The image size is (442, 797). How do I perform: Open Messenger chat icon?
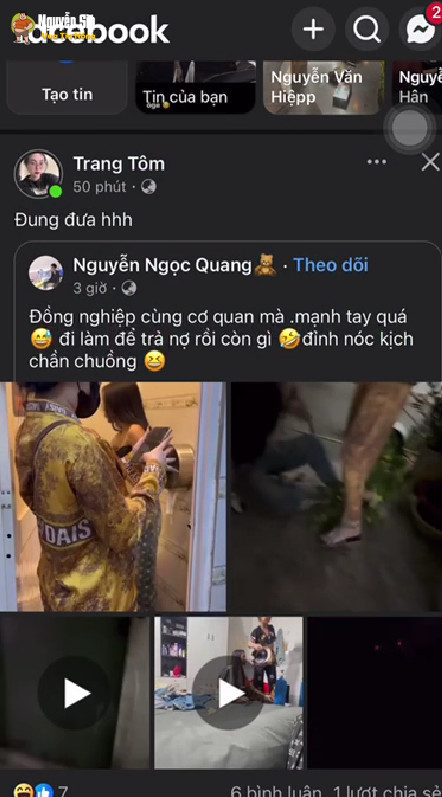pyautogui.click(x=421, y=29)
